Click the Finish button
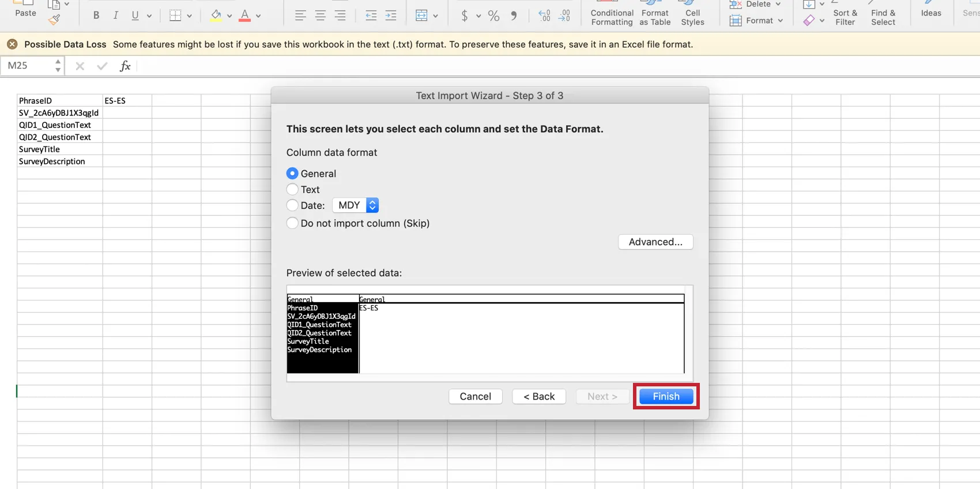The height and width of the screenshot is (489, 980). (666, 396)
